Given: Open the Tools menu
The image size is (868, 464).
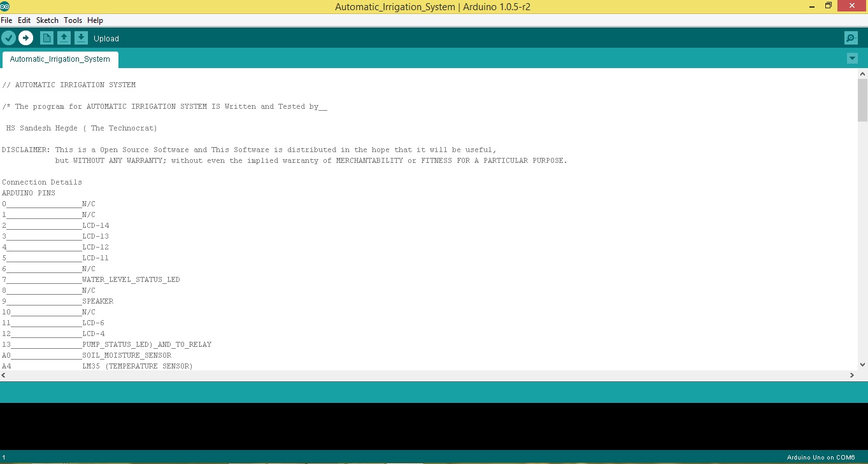Looking at the screenshot, I should (73, 20).
